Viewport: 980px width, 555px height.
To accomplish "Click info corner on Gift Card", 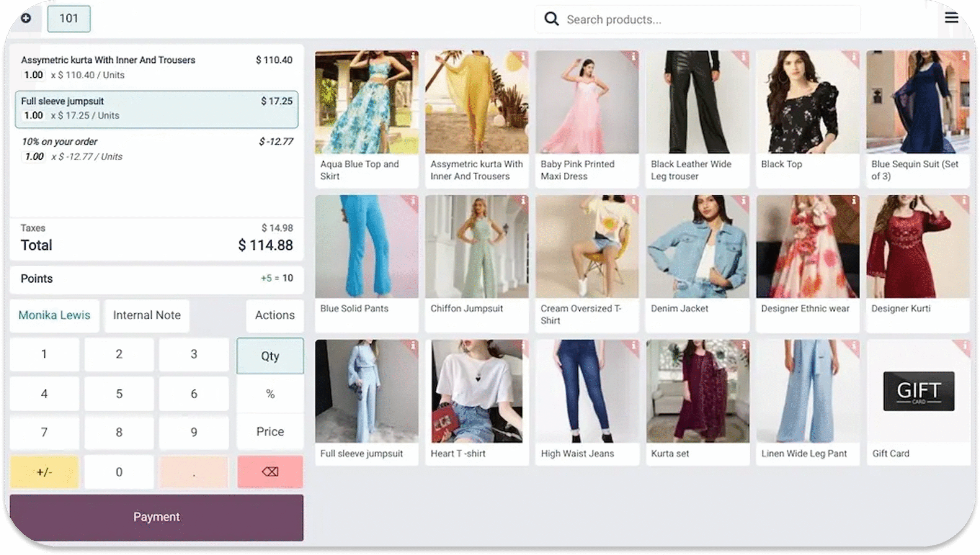I will 965,346.
